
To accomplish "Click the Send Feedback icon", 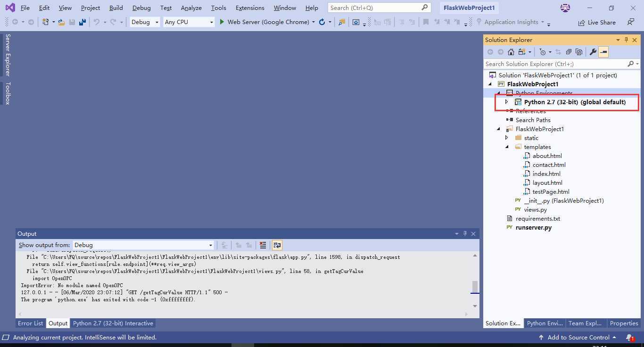I will point(631,22).
